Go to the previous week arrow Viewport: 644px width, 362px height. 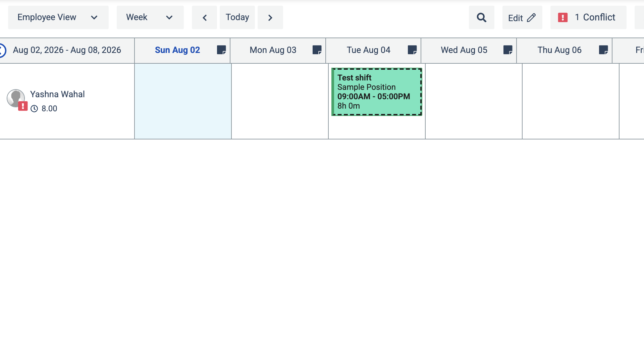pos(204,17)
